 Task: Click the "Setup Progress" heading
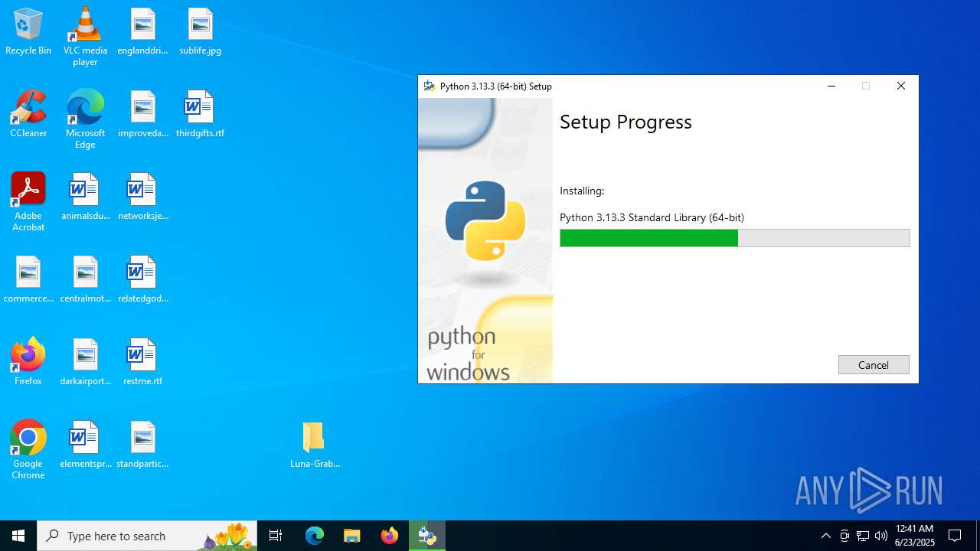point(626,122)
